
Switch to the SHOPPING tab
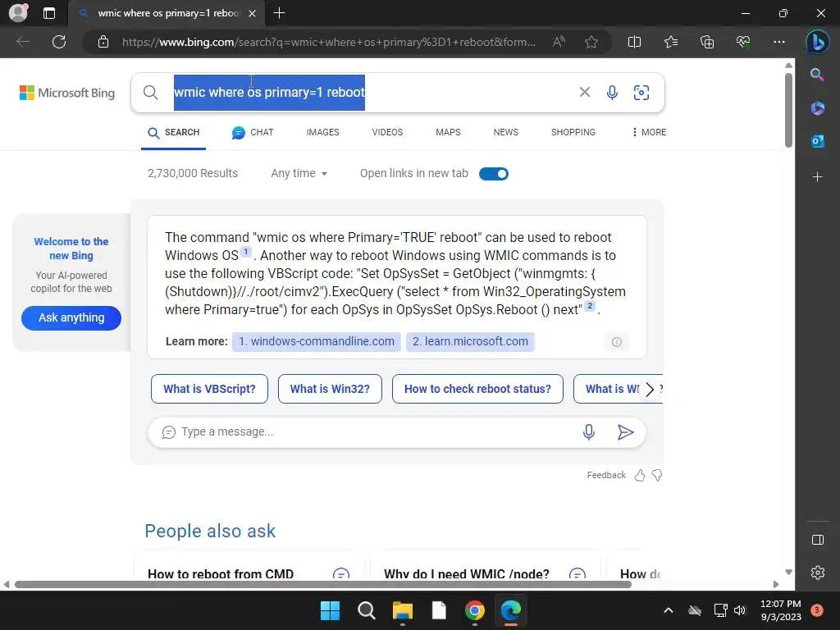(573, 132)
